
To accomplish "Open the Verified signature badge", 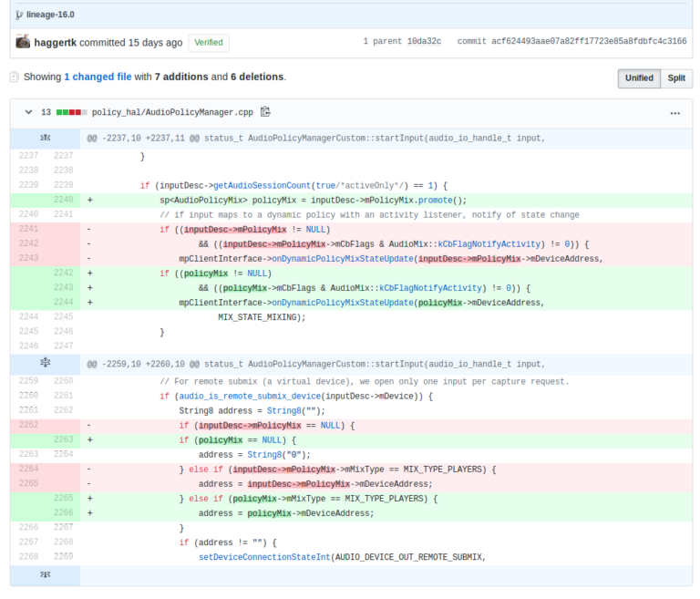I will coord(209,43).
